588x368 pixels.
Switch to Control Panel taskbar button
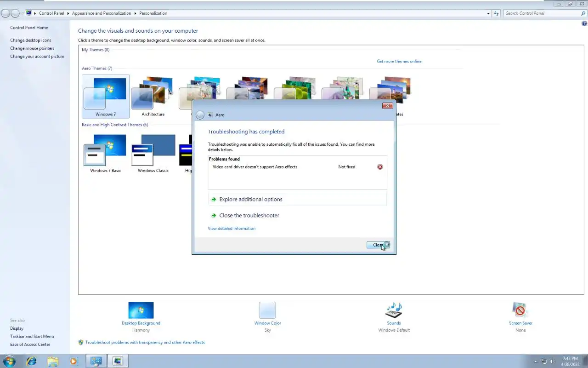point(96,361)
